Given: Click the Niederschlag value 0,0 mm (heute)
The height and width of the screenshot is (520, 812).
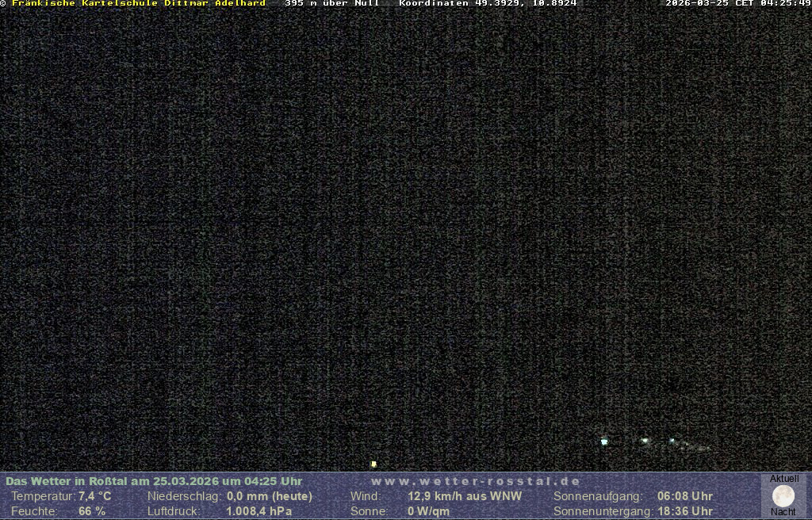Looking at the screenshot, I should point(270,496).
